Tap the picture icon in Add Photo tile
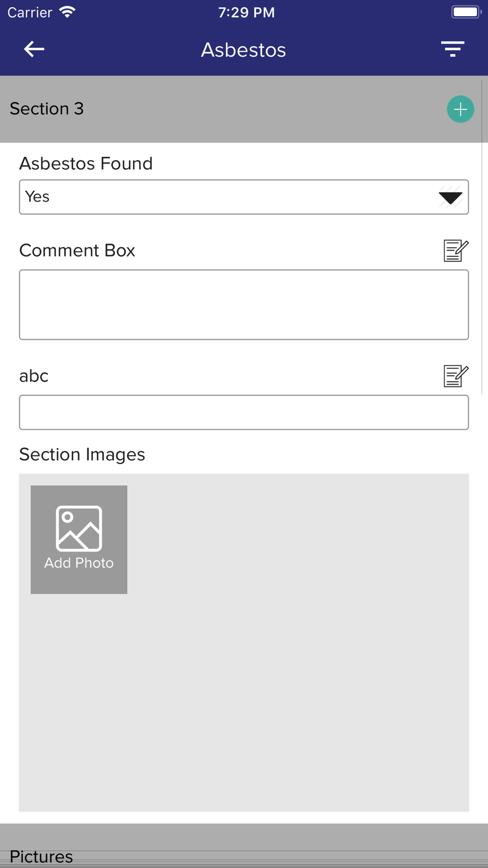Viewport: 488px width, 868px height. pos(79,528)
